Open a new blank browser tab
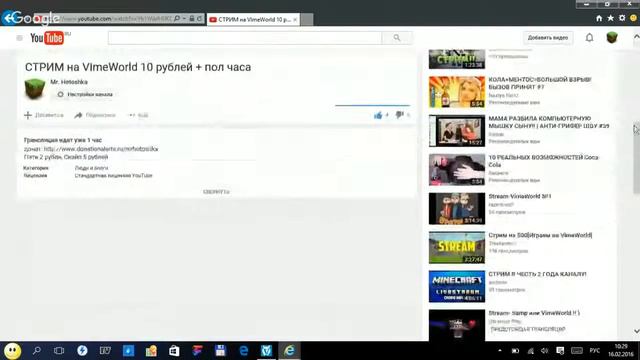Image resolution: width=640 pixels, height=360 pixels. (x=307, y=19)
